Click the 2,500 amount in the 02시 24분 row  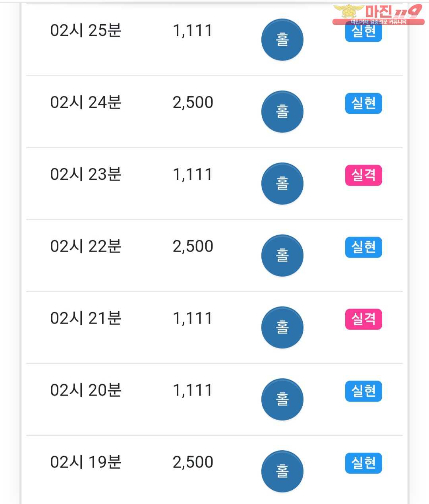click(193, 103)
